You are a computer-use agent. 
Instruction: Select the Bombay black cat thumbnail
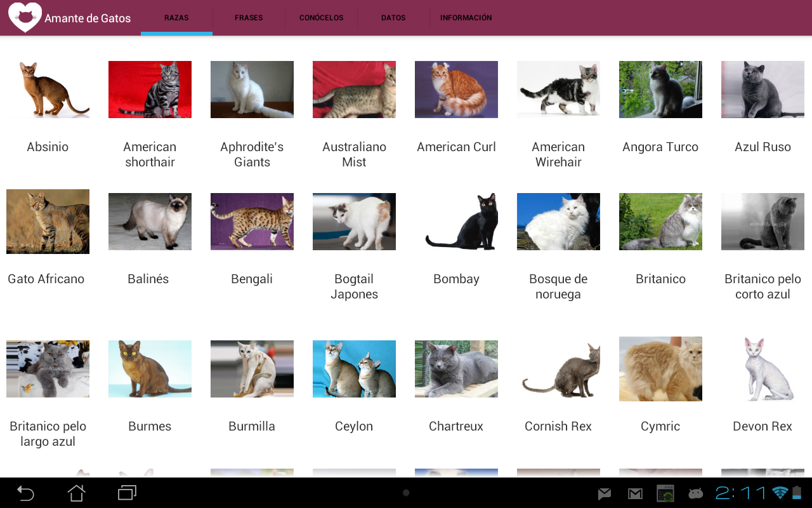(x=456, y=222)
